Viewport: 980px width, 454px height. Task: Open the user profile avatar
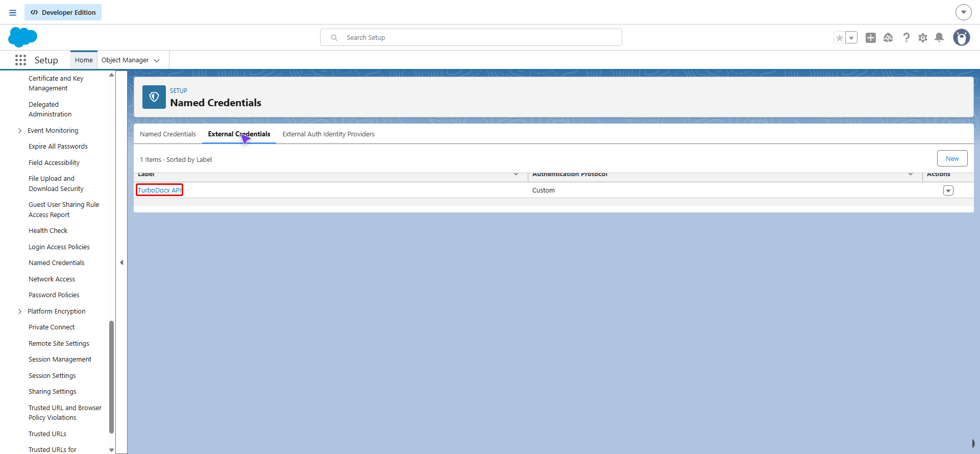tap(962, 37)
